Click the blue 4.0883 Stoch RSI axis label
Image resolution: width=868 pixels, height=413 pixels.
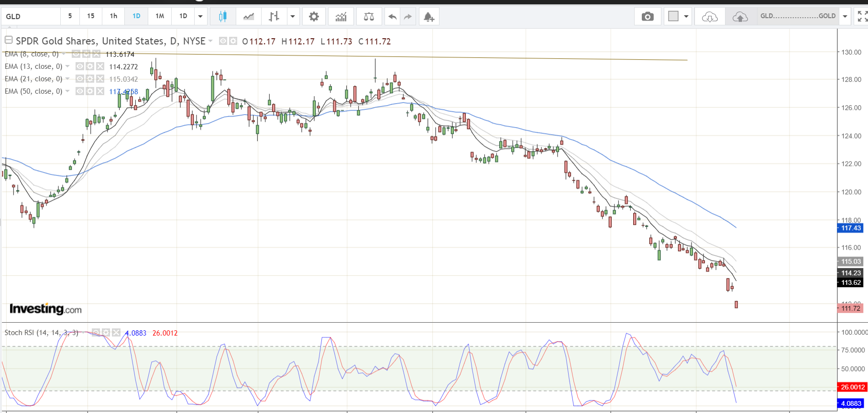point(851,403)
